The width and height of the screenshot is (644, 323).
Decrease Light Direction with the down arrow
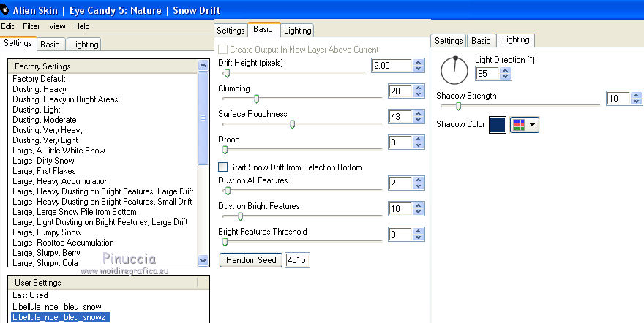tap(506, 76)
